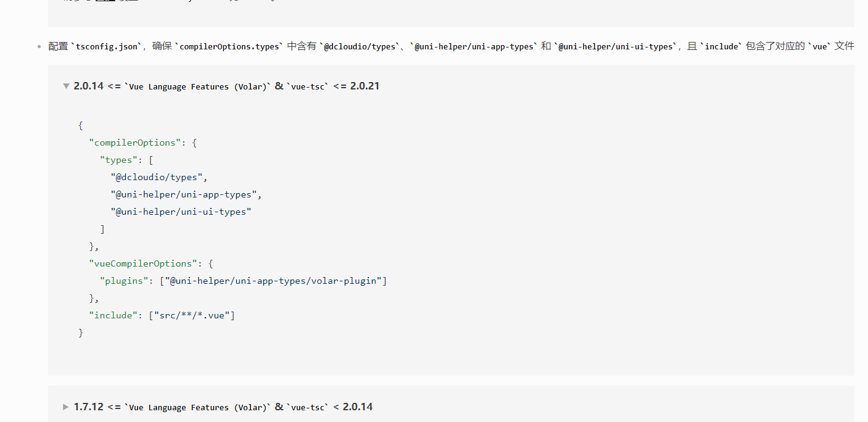Viewport: 868px width, 422px height.
Task: Click the 1.7.12 <= Vue Language Features summary text
Action: click(223, 407)
